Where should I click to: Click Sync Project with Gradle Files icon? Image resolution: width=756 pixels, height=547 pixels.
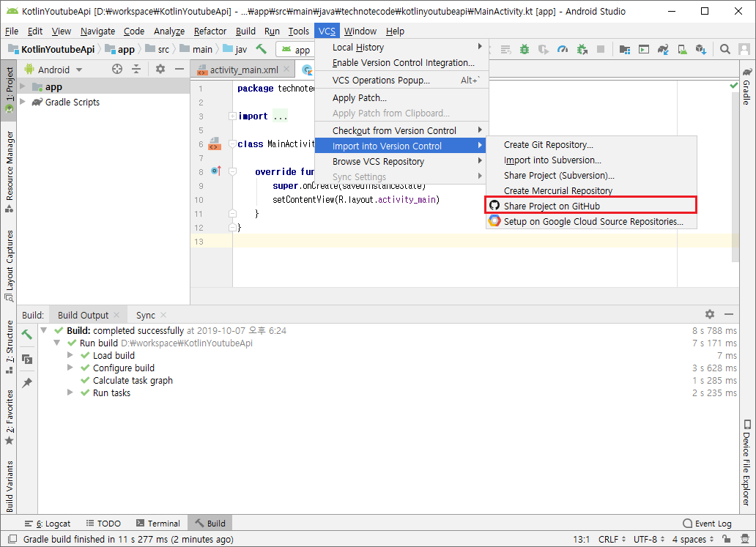pos(663,49)
